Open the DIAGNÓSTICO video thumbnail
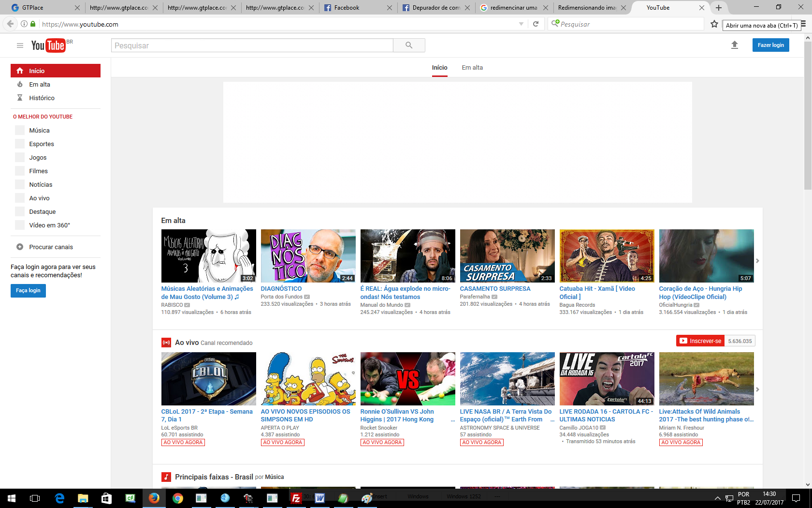 click(308, 256)
